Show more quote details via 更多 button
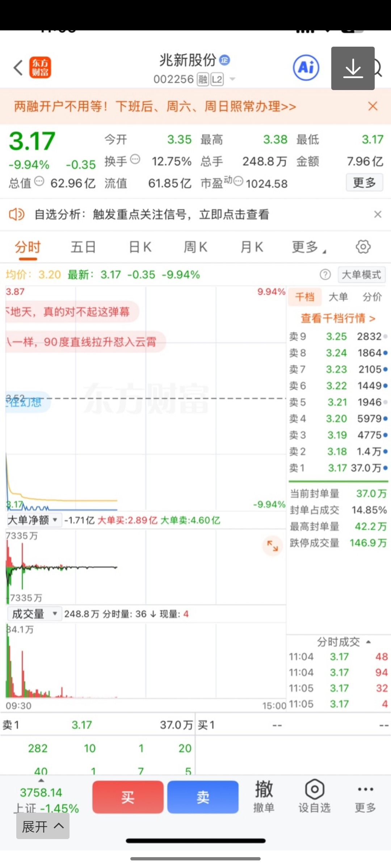391x868 pixels. tap(365, 183)
